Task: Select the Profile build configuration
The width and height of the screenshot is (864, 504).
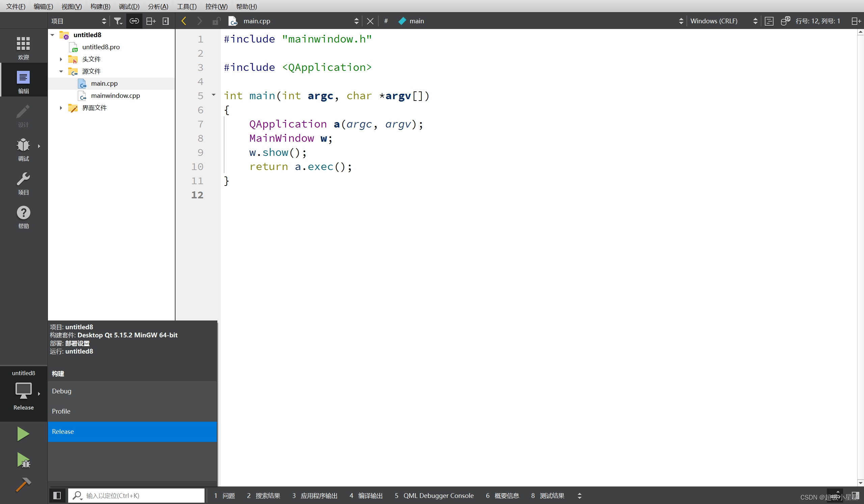Action: [132, 411]
